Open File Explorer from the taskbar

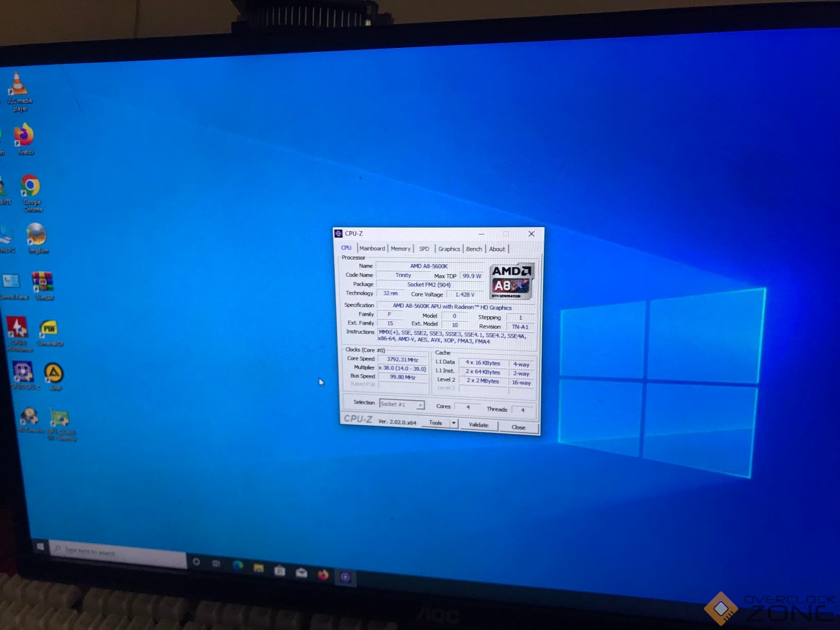pos(258,568)
